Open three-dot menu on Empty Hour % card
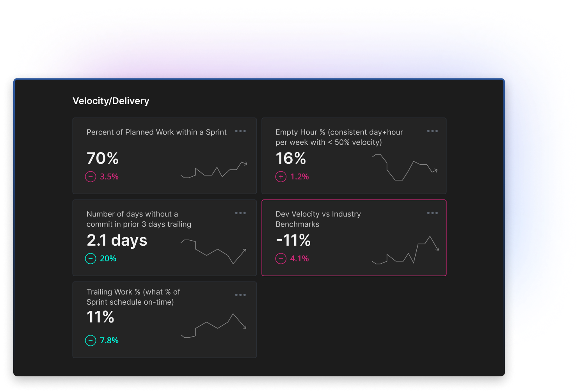Screen dimensions: 583x392 [x=432, y=131]
